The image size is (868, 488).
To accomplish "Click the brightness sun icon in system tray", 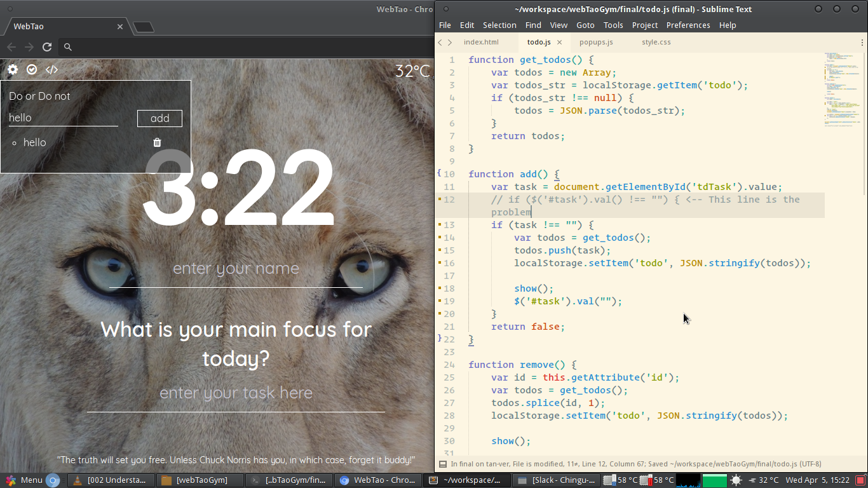I will pyautogui.click(x=736, y=480).
